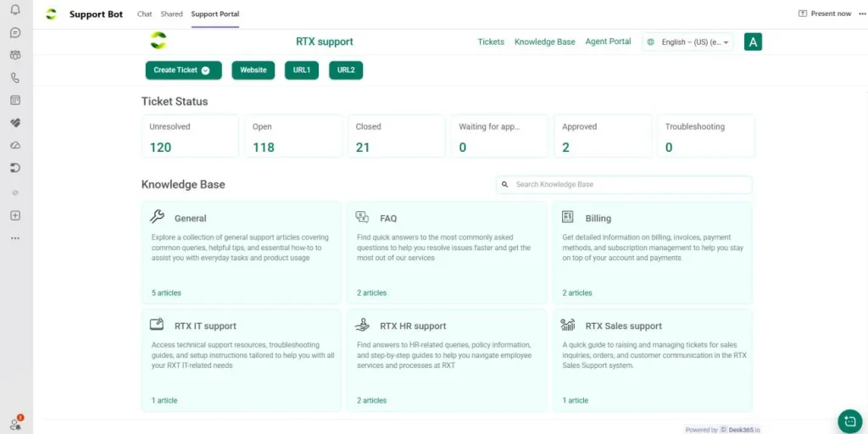Click the RTX Sales support chart icon

[567, 325]
